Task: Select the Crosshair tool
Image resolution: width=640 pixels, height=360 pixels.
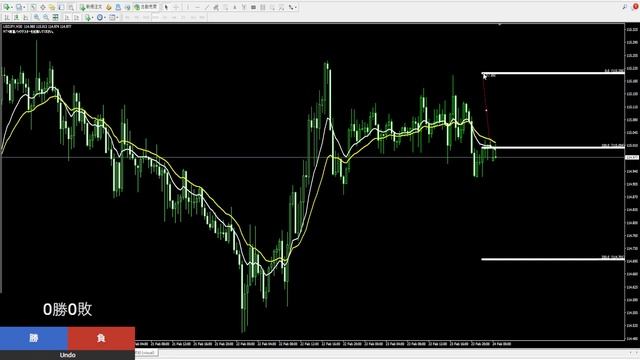Action: pos(176,7)
